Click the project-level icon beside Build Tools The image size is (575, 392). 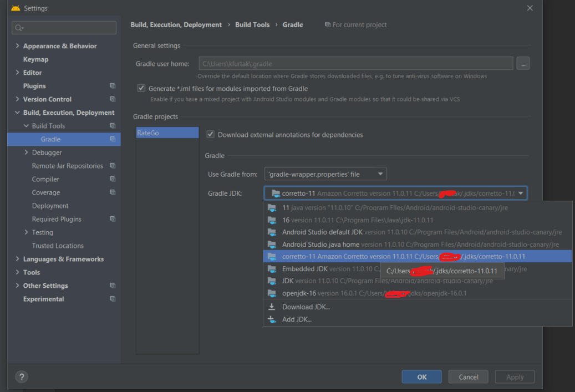(x=113, y=126)
